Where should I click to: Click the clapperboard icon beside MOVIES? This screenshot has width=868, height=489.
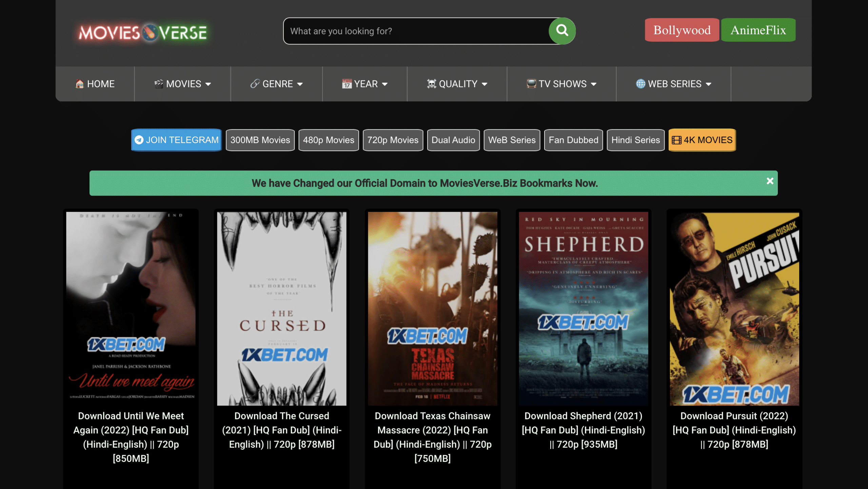(x=158, y=84)
